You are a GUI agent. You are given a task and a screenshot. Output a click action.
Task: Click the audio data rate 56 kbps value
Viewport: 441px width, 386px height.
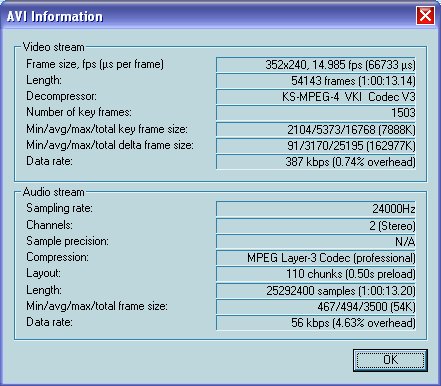click(x=316, y=323)
